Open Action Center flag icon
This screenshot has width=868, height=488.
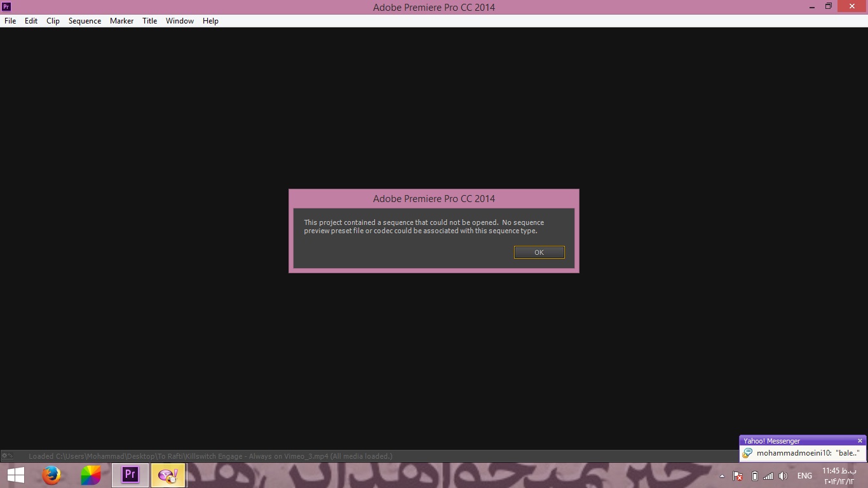[738, 476]
